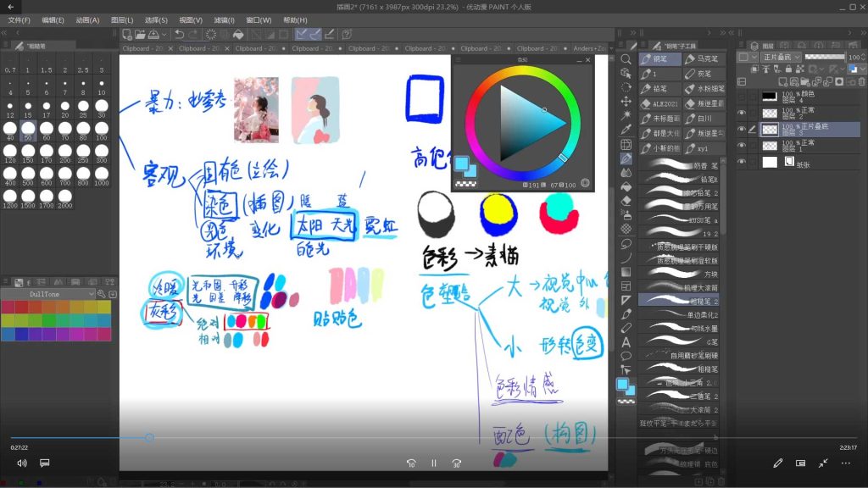Click the Redo arrow in command bar
The width and height of the screenshot is (868, 488).
[192, 34]
